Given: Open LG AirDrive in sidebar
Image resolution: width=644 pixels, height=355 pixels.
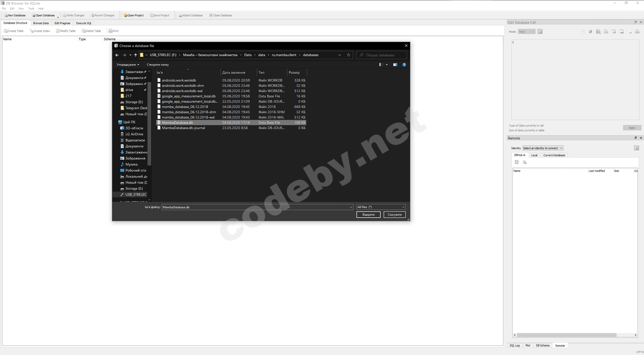Looking at the screenshot, I should click(134, 134).
